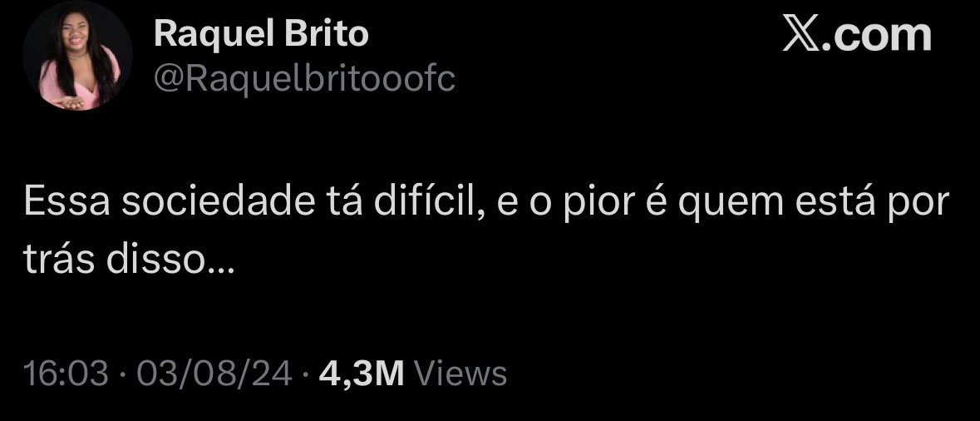Click the word "sociedade" in the tweet

click(218, 201)
